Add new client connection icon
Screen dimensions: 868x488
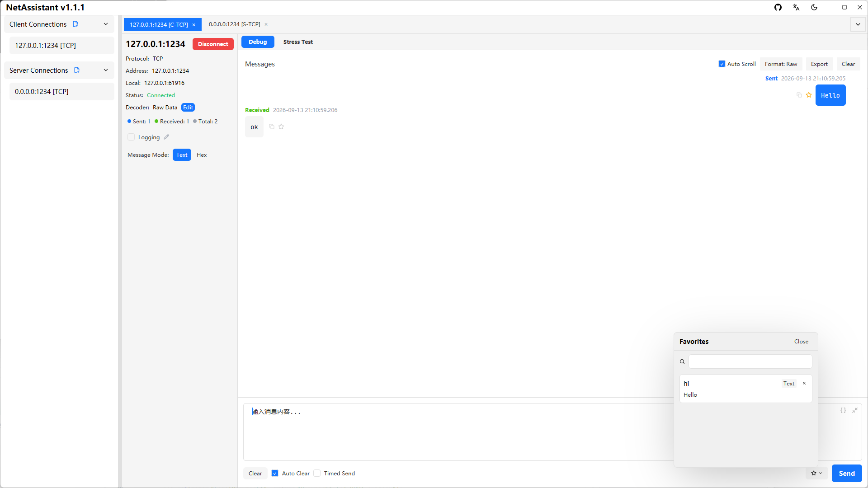pos(75,24)
